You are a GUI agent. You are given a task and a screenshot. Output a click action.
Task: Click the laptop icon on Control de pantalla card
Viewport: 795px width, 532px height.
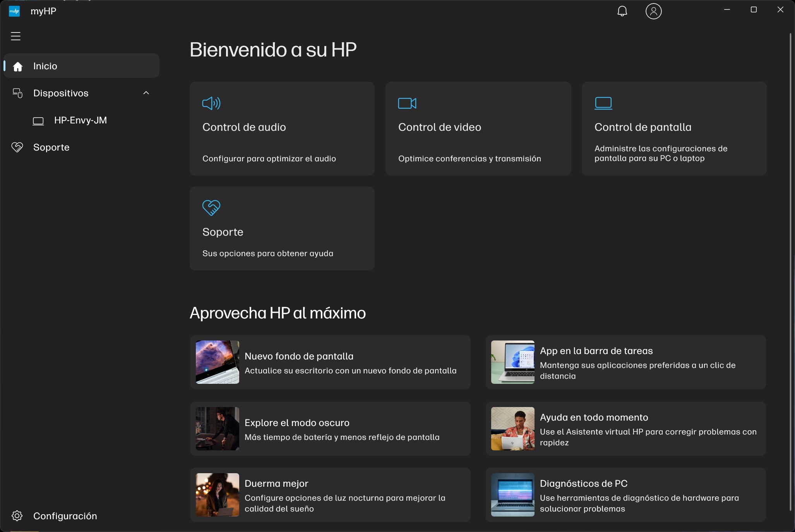point(603,103)
